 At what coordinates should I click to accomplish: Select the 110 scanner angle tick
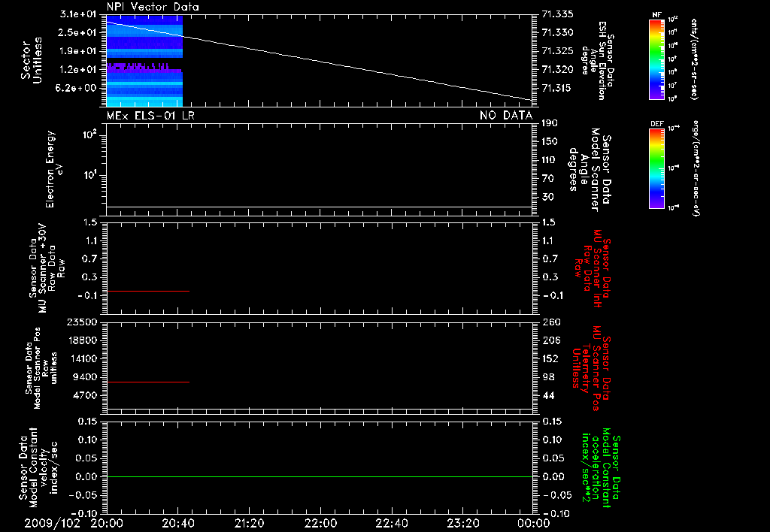pos(550,160)
